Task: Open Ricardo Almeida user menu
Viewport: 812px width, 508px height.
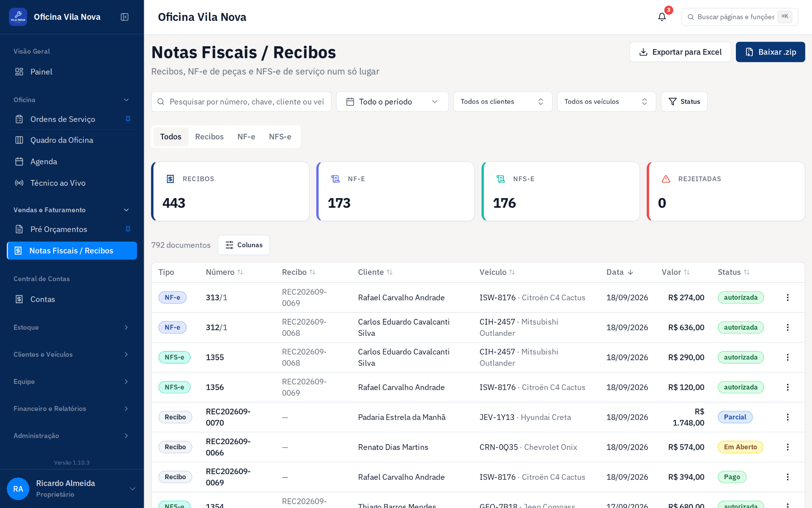Action: tap(72, 489)
